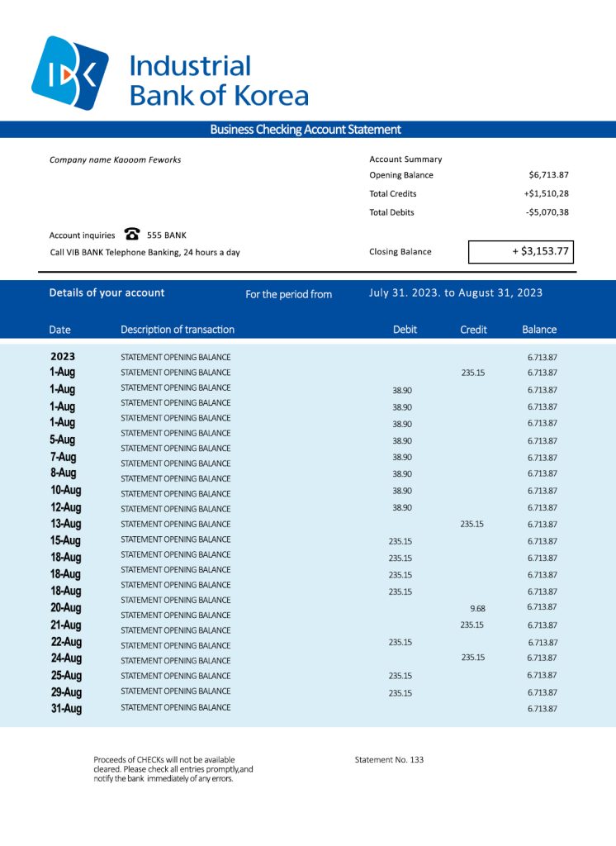Click the Total Credits label

392,194
